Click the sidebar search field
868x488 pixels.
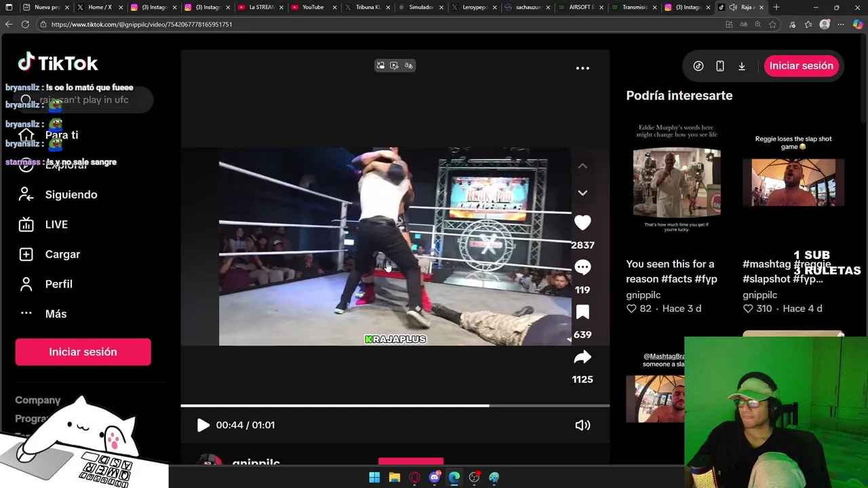[83, 100]
